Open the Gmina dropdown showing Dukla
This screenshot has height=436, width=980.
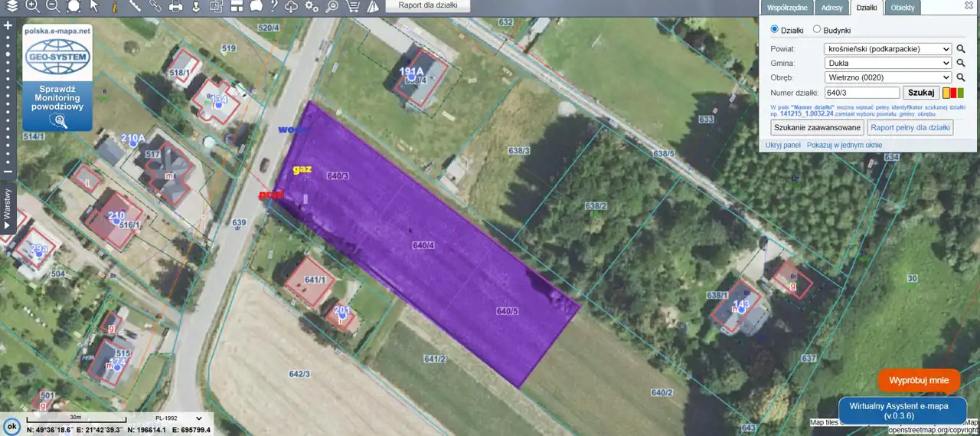[x=887, y=63]
